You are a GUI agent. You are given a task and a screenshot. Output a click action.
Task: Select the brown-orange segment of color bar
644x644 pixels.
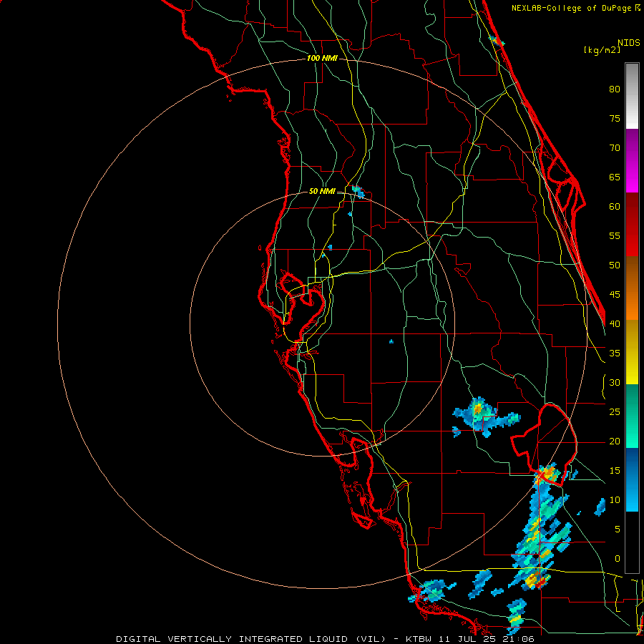pos(632,288)
